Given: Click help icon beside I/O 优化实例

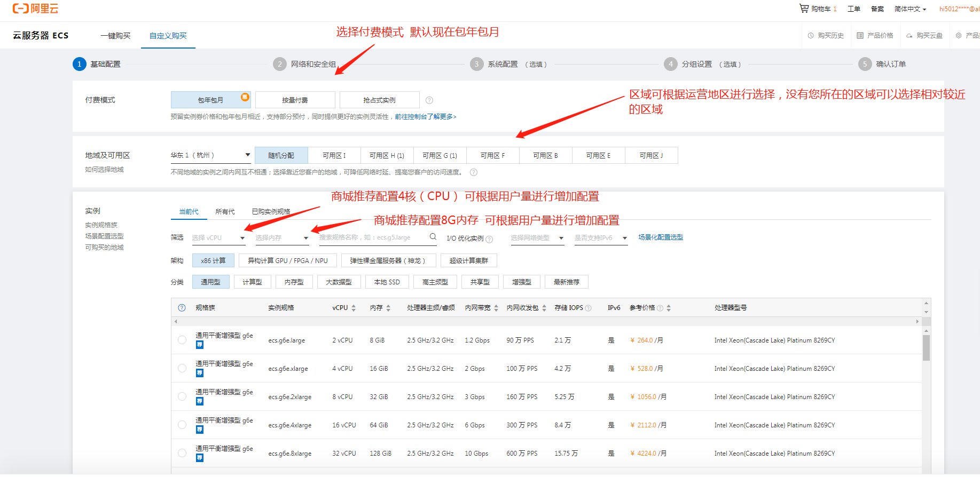Looking at the screenshot, I should [489, 239].
